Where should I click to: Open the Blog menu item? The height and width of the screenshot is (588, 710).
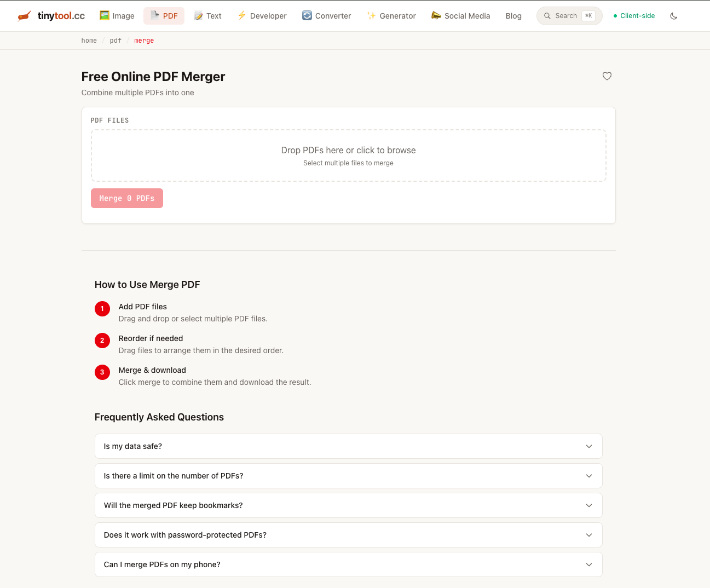pyautogui.click(x=513, y=15)
